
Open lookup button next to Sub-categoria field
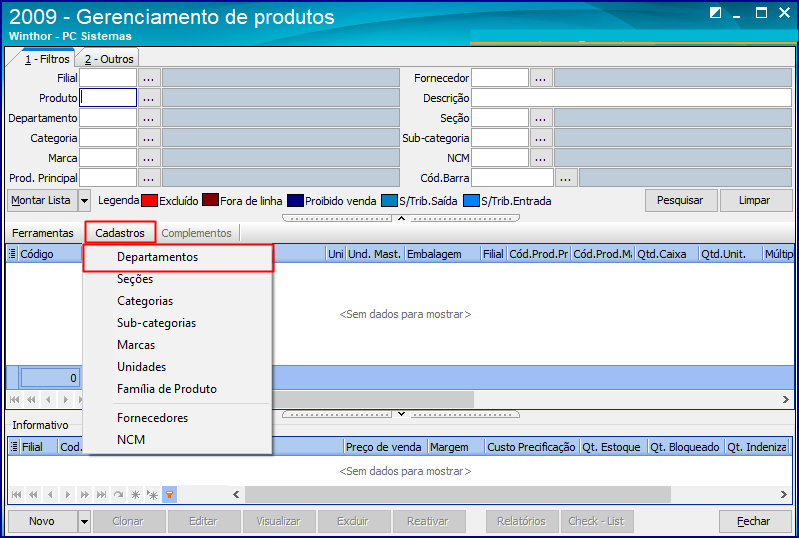coord(541,138)
